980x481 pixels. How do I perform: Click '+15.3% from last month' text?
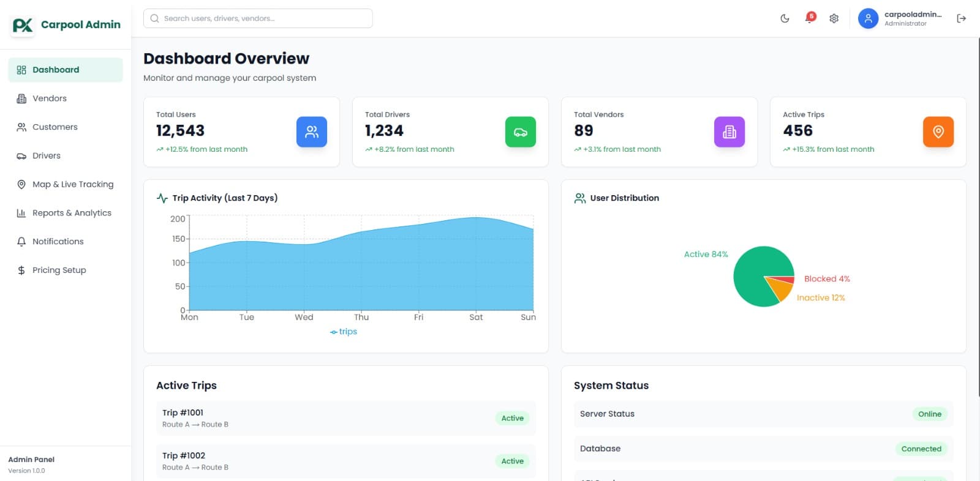[x=834, y=149]
